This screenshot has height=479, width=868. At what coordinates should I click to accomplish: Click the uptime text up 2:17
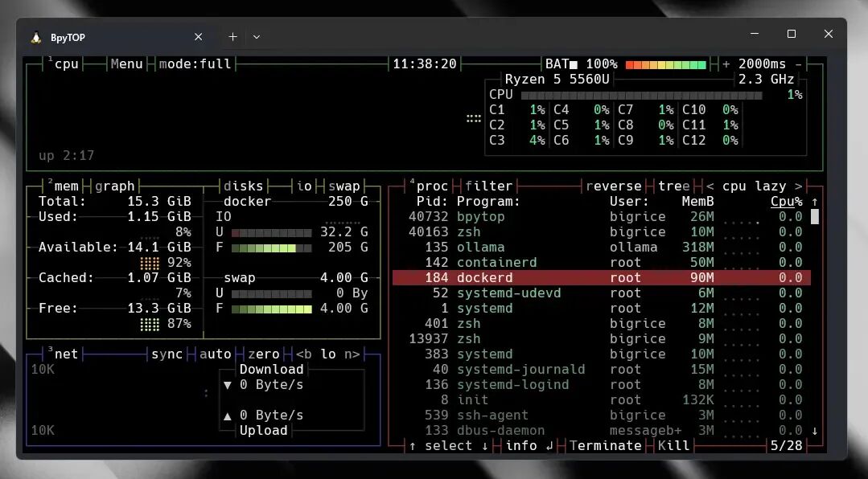67,155
